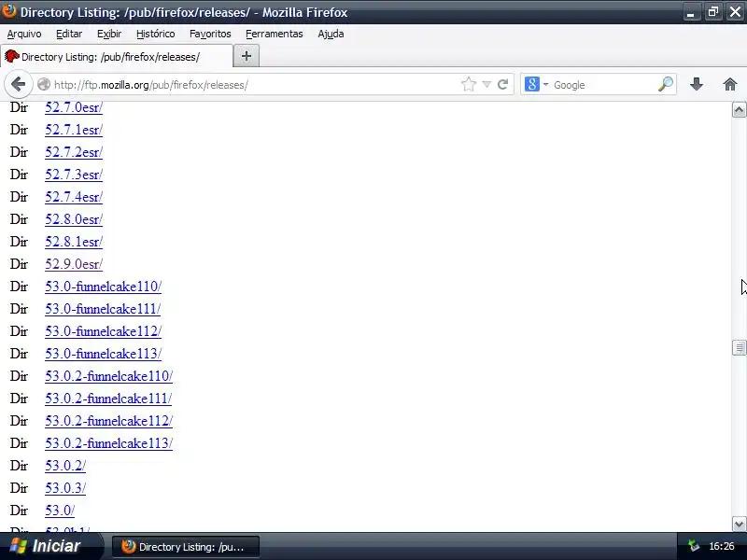Open the 53.0.2-funnelcake112/ link

109,421
